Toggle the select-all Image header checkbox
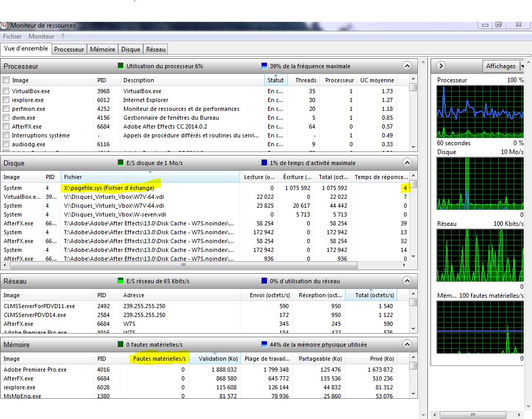The width and height of the screenshot is (532, 419). coord(6,80)
